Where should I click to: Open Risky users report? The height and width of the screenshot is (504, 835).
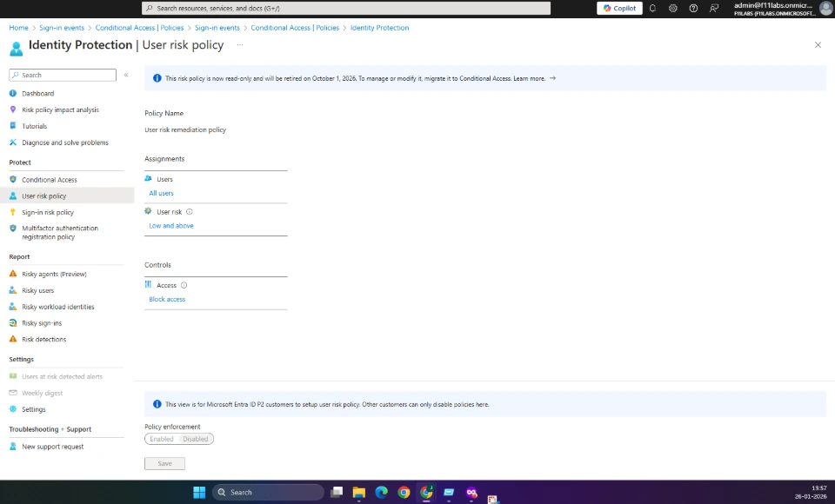(x=37, y=290)
